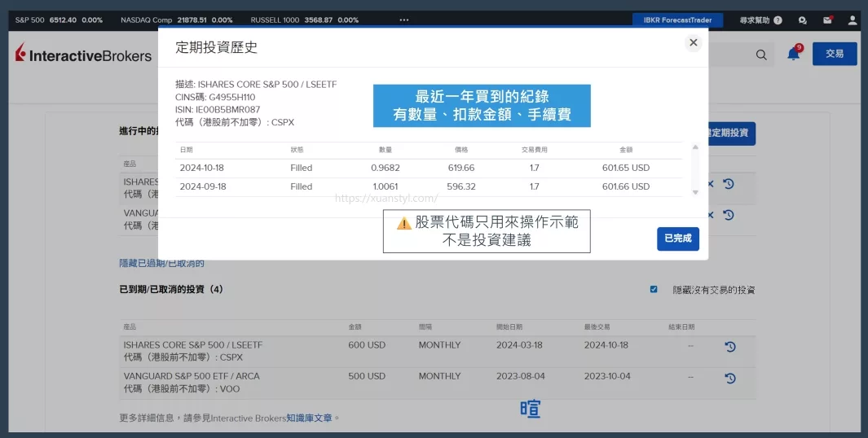Click the 0.9682 quantity cell
The width and height of the screenshot is (868, 438).
pos(386,168)
